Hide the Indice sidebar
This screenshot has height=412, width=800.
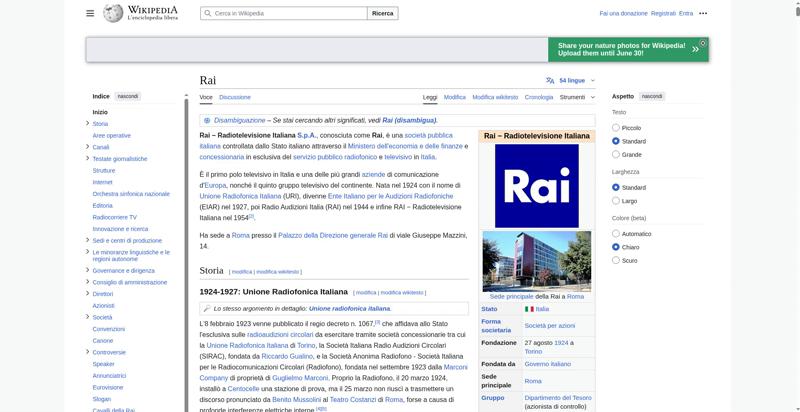click(128, 96)
